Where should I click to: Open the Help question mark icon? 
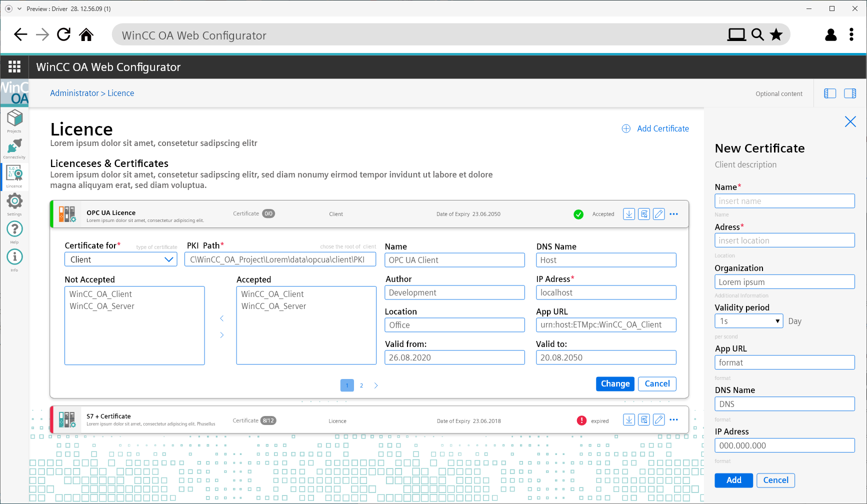pyautogui.click(x=14, y=230)
